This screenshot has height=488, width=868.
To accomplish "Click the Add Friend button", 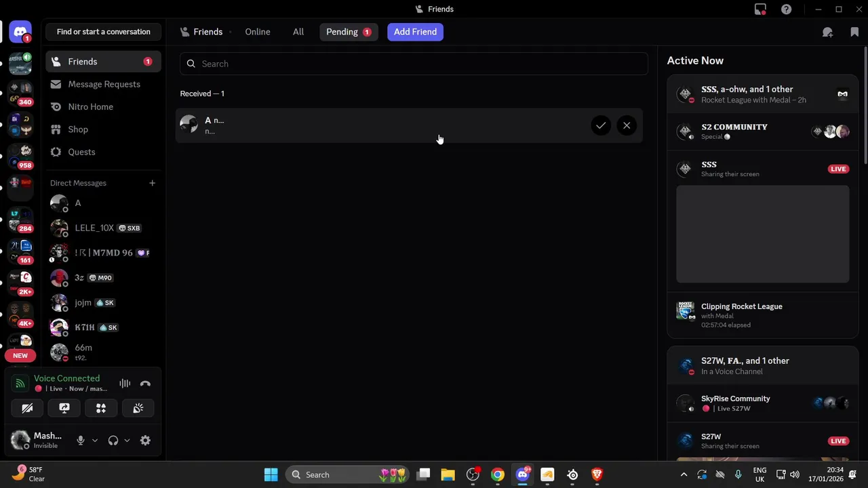I will coord(415,32).
